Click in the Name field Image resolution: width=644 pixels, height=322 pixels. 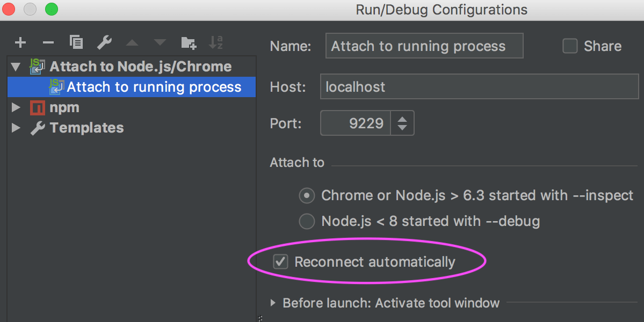[x=424, y=46]
